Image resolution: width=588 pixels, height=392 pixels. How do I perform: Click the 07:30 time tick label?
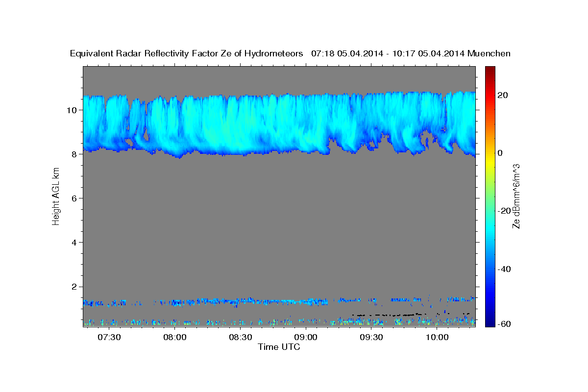click(x=109, y=338)
